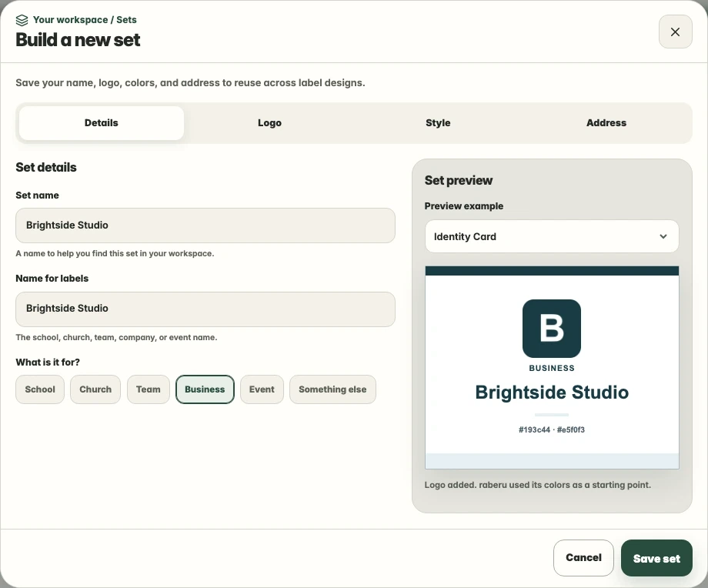Viewport: 708px width, 588px height.
Task: Click the B logo in the preview card
Action: tap(551, 329)
